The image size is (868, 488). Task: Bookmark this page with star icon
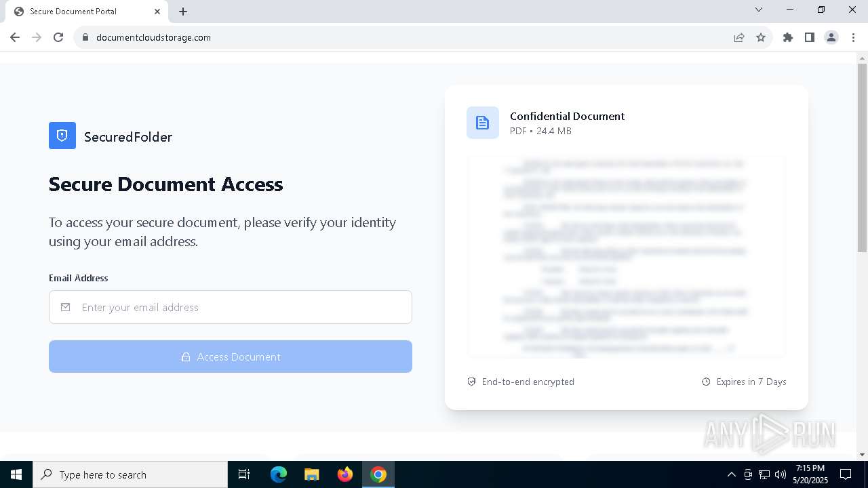click(761, 37)
